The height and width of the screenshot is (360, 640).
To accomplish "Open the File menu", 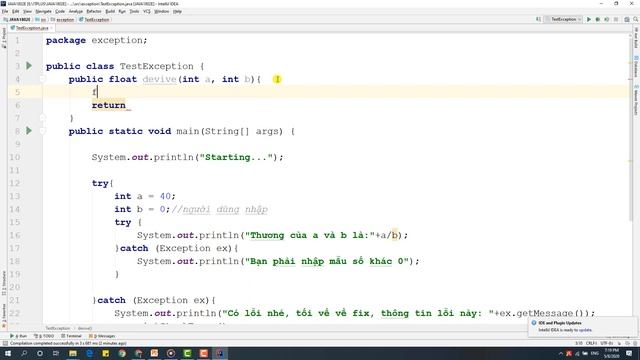I will pos(5,11).
